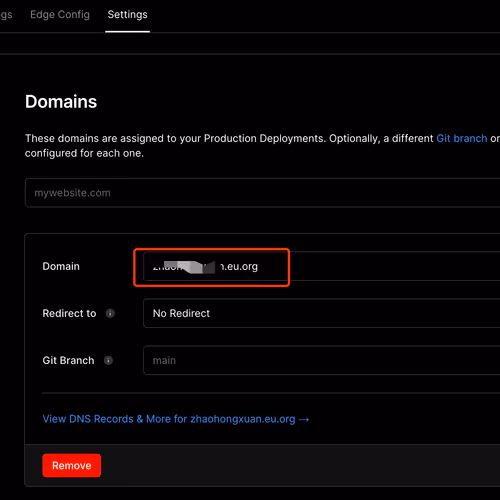This screenshot has width=500, height=500.
Task: Select the Domain name field ending .eu.org
Action: click(321, 266)
